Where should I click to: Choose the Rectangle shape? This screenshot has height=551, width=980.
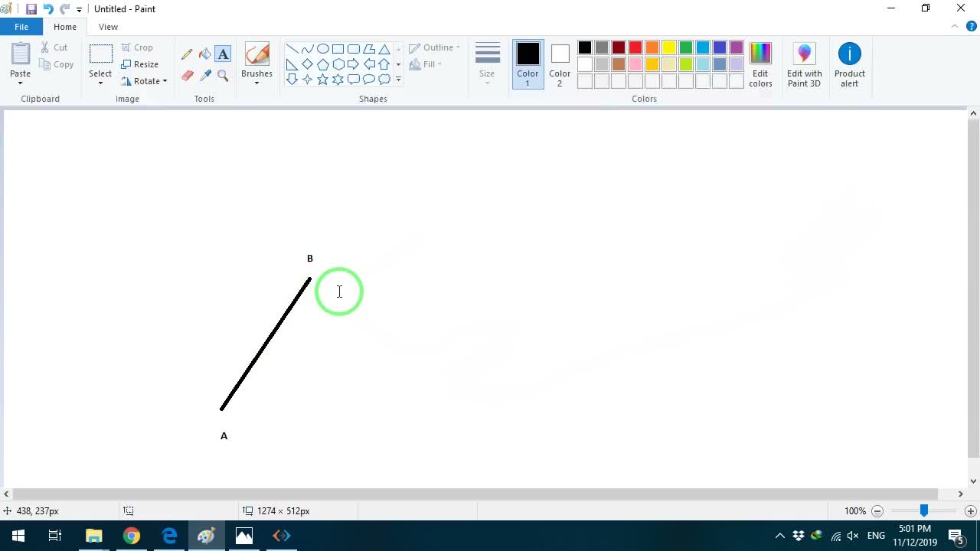tap(338, 49)
